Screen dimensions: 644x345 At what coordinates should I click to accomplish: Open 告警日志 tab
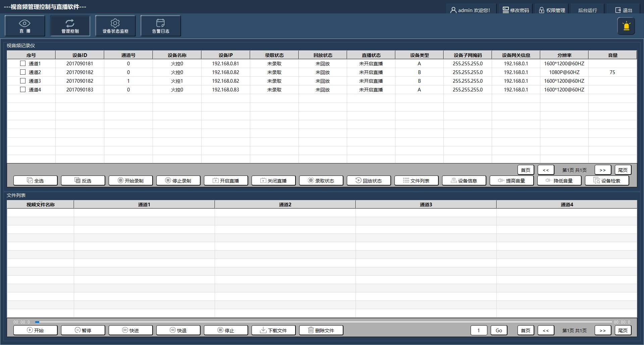(x=161, y=26)
